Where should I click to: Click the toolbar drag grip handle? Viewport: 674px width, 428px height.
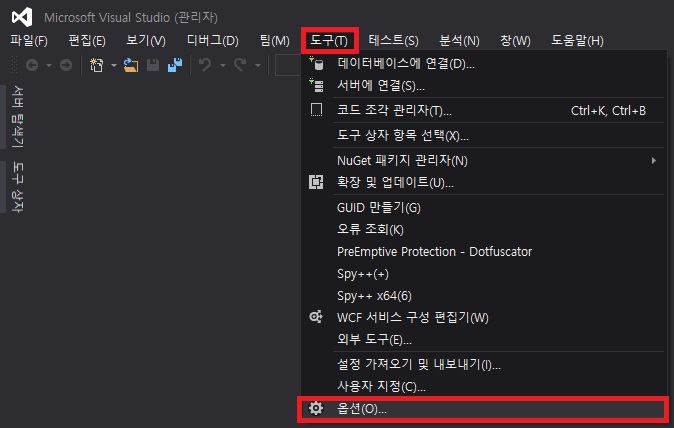pyautogui.click(x=15, y=65)
